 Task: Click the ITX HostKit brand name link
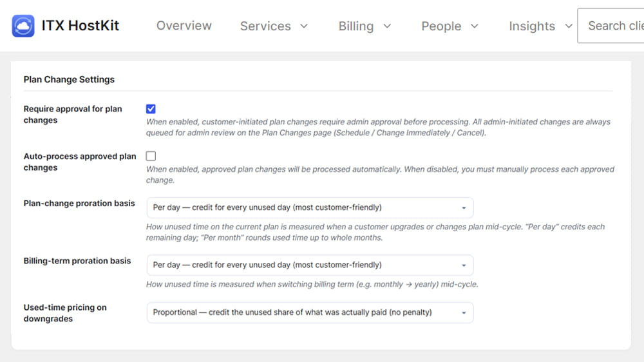click(x=80, y=26)
